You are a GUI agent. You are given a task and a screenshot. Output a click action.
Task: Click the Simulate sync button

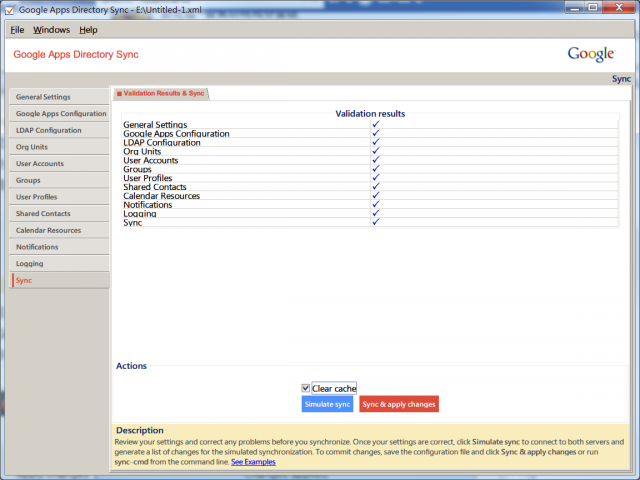(327, 404)
